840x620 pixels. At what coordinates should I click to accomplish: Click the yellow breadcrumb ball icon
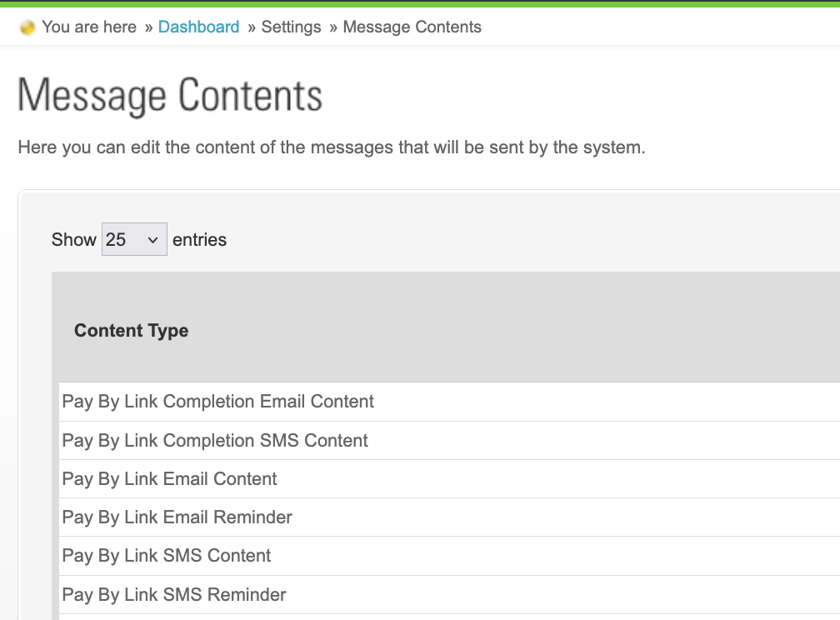[x=27, y=27]
